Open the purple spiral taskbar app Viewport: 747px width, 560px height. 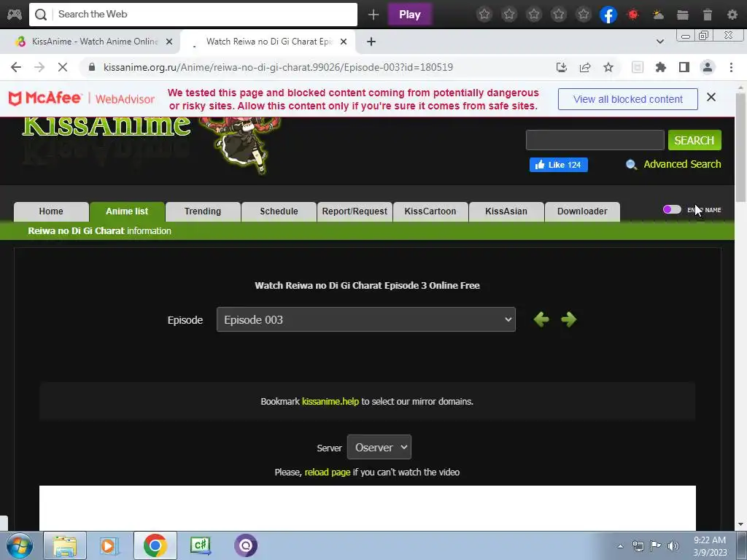[246, 545]
